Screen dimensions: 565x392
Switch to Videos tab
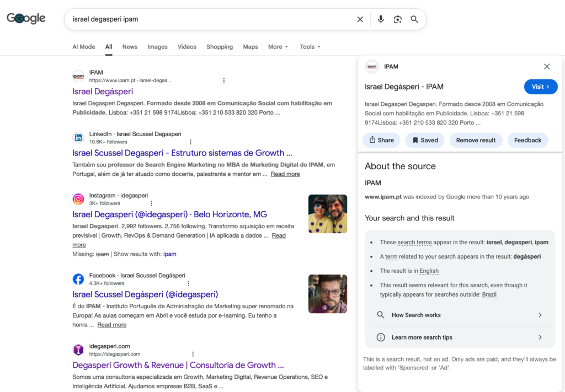pyautogui.click(x=187, y=47)
